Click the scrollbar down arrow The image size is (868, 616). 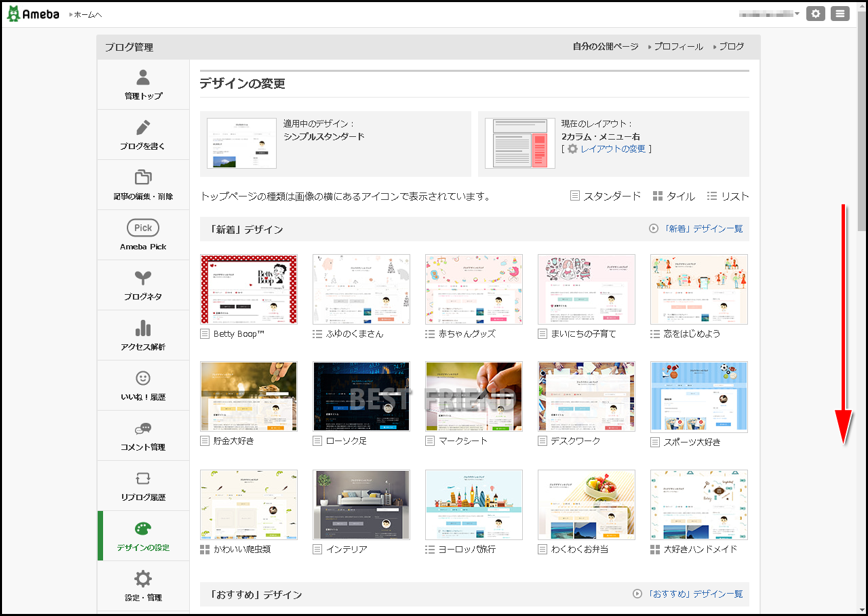[x=862, y=608]
